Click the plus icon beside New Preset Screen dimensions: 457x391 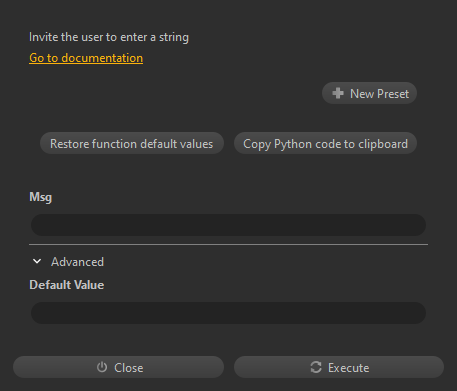tap(338, 93)
